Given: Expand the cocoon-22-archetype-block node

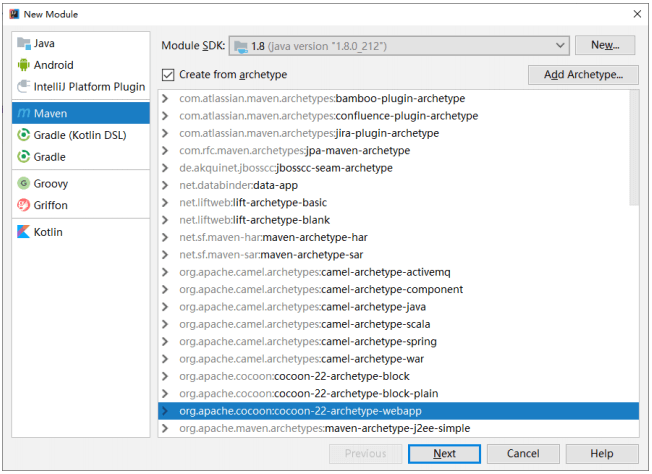Looking at the screenshot, I should pos(165,376).
